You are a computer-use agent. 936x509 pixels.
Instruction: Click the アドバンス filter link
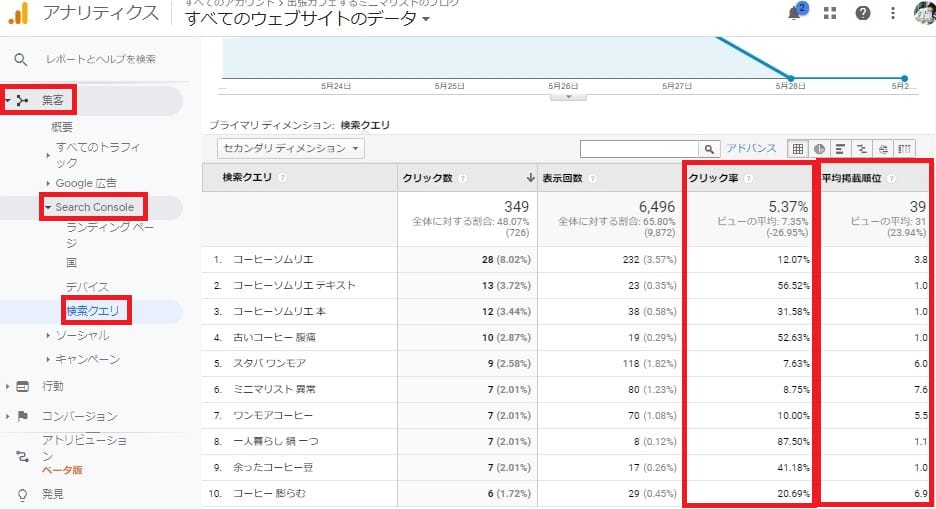[752, 148]
